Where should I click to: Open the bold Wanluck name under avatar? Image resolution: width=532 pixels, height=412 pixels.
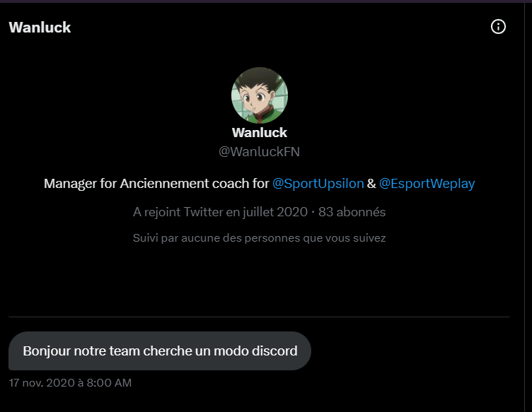coord(260,132)
